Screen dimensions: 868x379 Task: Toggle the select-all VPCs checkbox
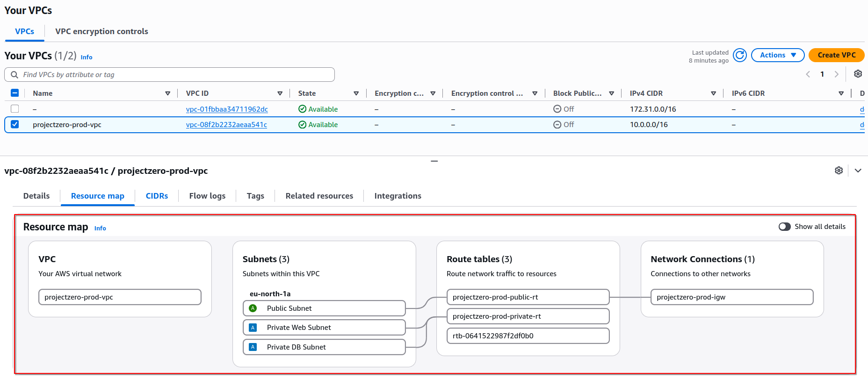[x=15, y=93]
